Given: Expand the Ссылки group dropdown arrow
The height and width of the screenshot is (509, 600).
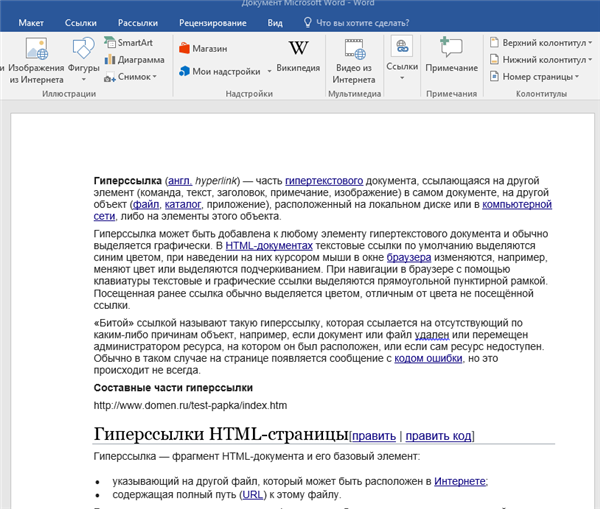Looking at the screenshot, I should [402, 78].
